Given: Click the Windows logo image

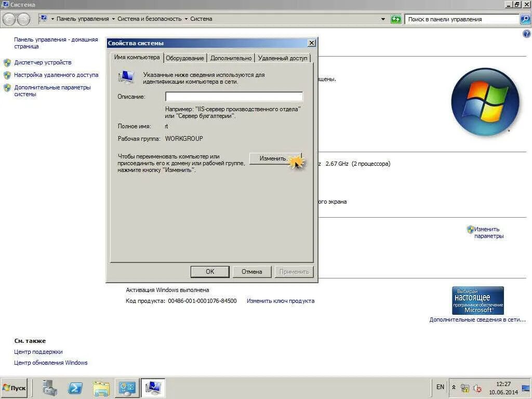Looking at the screenshot, I should pos(485,102).
